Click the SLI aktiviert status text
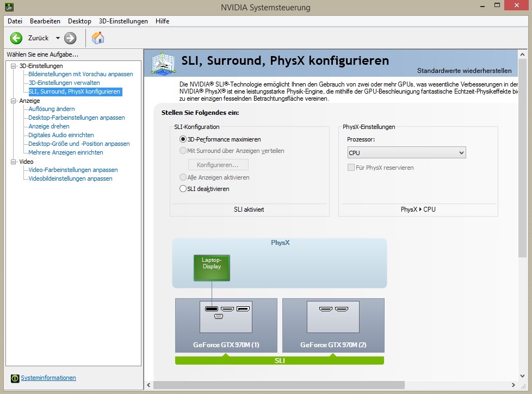This screenshot has width=532, height=394. point(249,210)
